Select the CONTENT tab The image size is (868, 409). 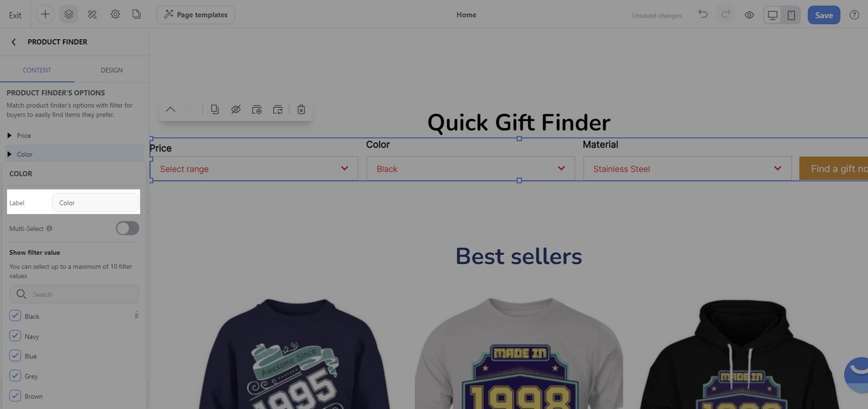tap(37, 70)
